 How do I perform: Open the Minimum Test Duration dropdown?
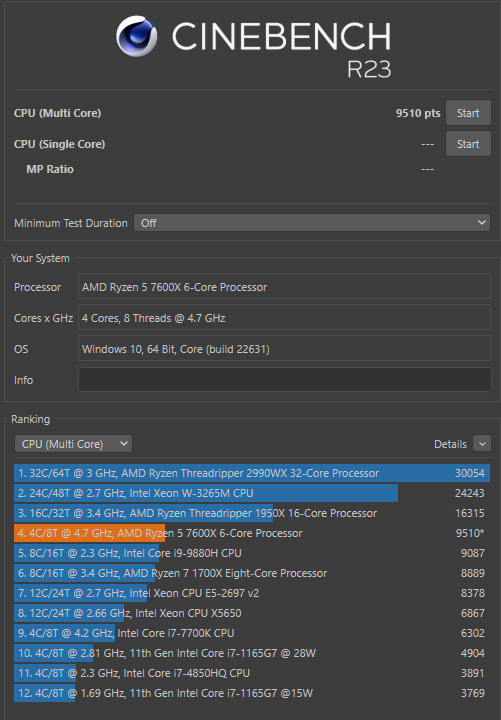[312, 223]
